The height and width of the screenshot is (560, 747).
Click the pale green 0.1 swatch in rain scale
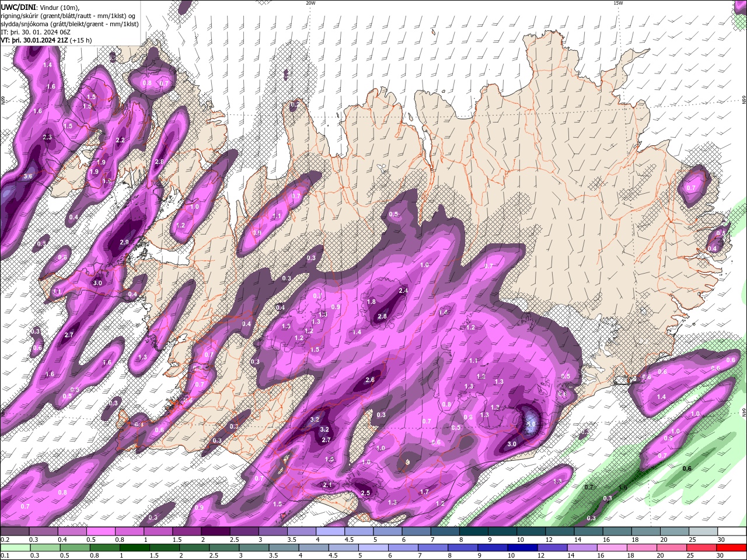15,548
